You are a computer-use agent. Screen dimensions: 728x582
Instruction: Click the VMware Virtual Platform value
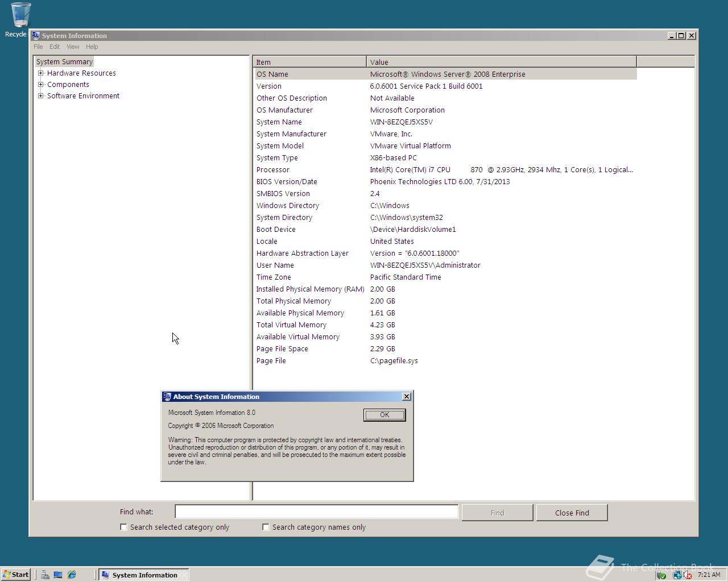pos(410,145)
